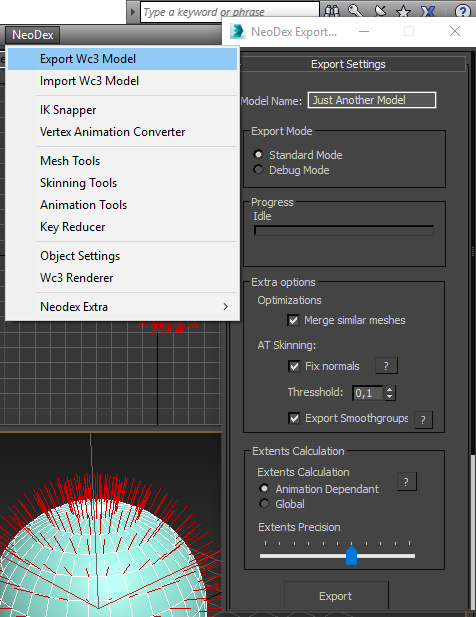Choose Import Wc3 Model from menu
This screenshot has height=617, width=476.
pos(122,81)
